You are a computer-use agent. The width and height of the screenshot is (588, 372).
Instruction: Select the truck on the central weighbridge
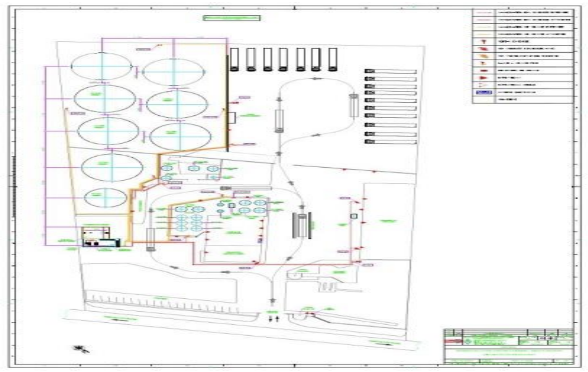point(302,225)
